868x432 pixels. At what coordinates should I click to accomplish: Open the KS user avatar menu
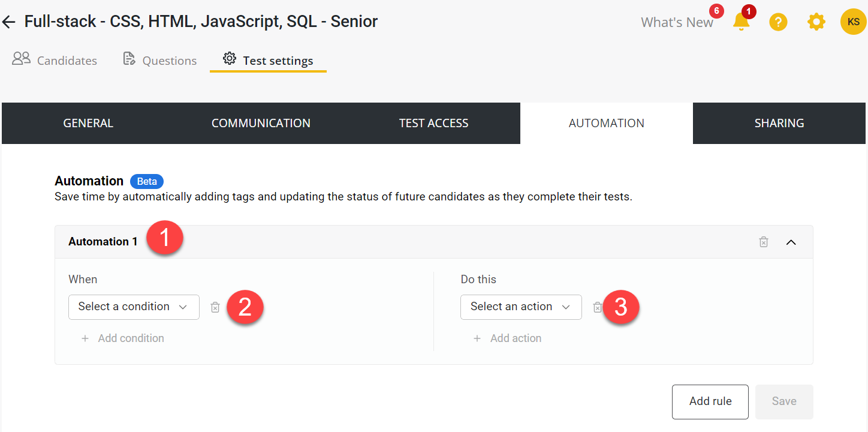[x=853, y=22]
